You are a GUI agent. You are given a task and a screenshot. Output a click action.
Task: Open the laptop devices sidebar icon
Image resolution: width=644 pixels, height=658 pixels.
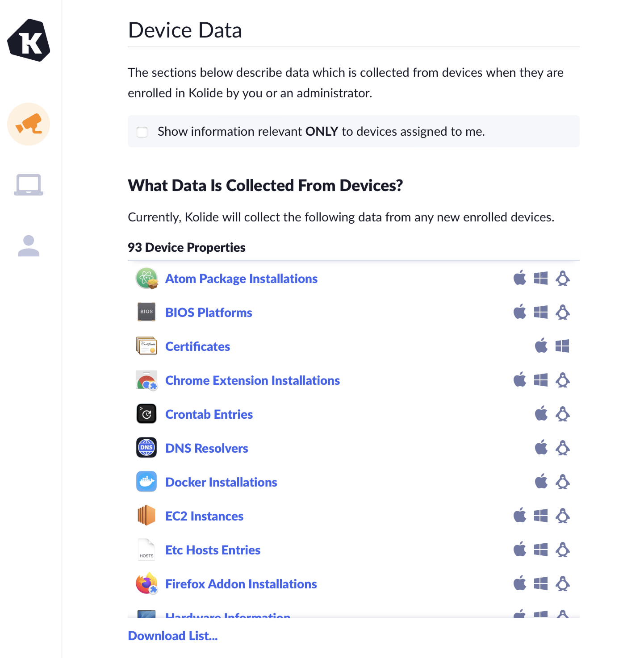(29, 185)
